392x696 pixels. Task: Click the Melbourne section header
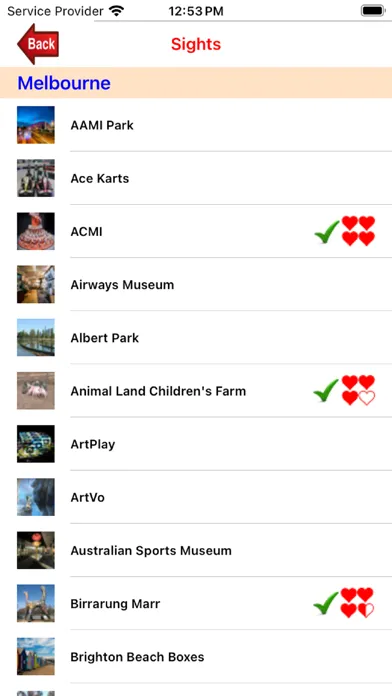pos(196,83)
